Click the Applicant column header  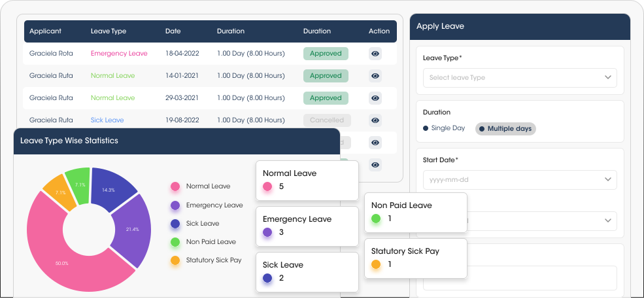click(x=45, y=31)
